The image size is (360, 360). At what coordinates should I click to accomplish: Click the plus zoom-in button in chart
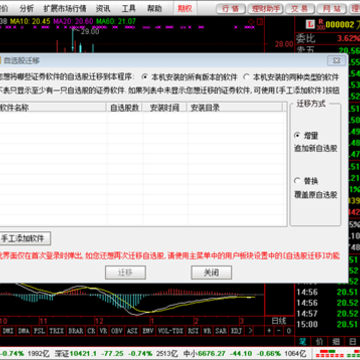tap(269, 331)
